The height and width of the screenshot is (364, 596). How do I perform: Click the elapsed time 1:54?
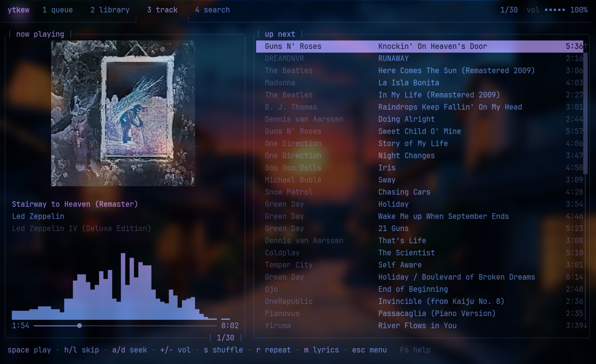coord(20,326)
